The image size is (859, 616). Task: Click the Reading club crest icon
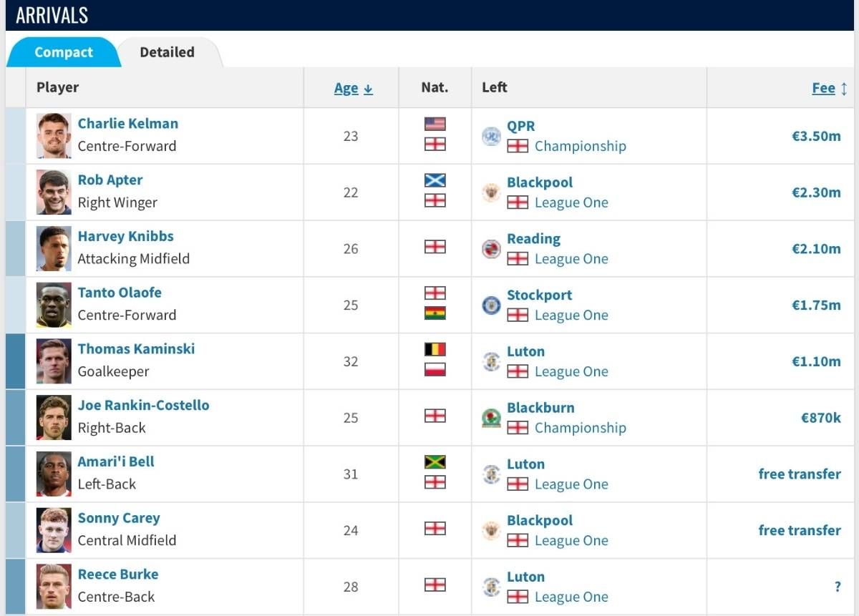click(491, 249)
